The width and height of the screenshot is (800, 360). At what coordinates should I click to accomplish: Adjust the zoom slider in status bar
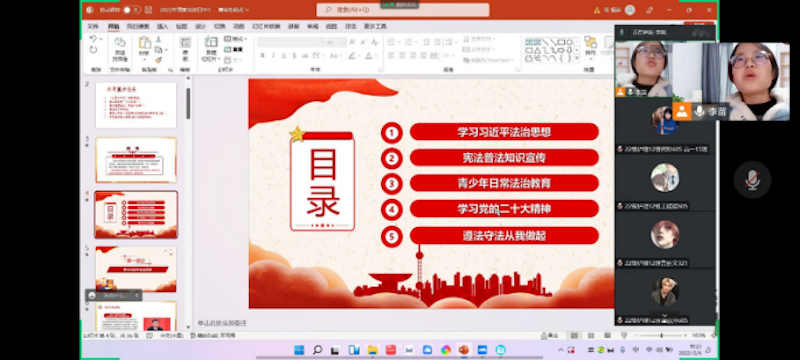tap(661, 336)
